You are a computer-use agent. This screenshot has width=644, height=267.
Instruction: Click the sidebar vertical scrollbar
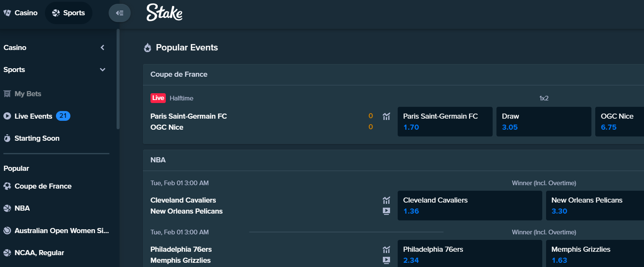click(x=118, y=79)
